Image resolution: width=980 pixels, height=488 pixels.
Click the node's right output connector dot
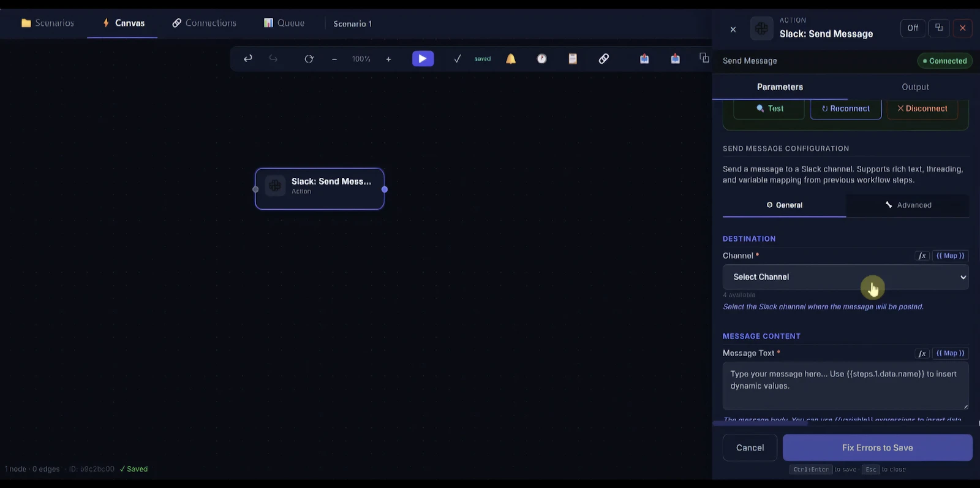pyautogui.click(x=385, y=189)
